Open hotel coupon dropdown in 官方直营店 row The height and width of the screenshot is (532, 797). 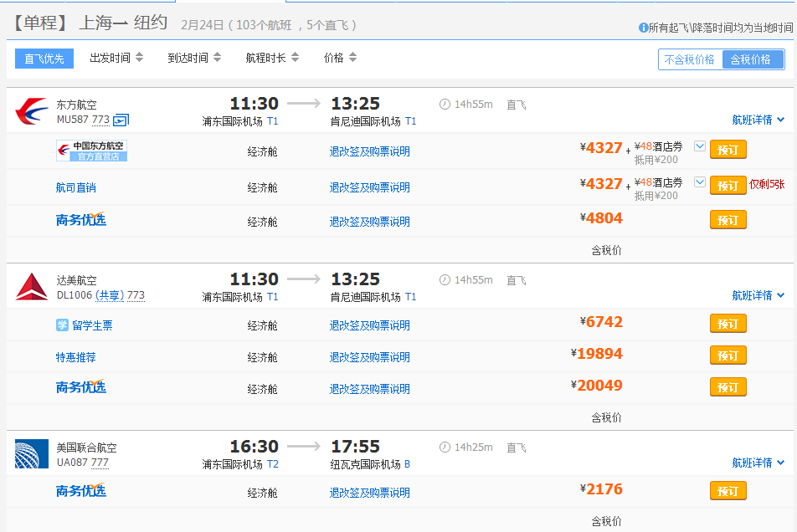coord(700,146)
